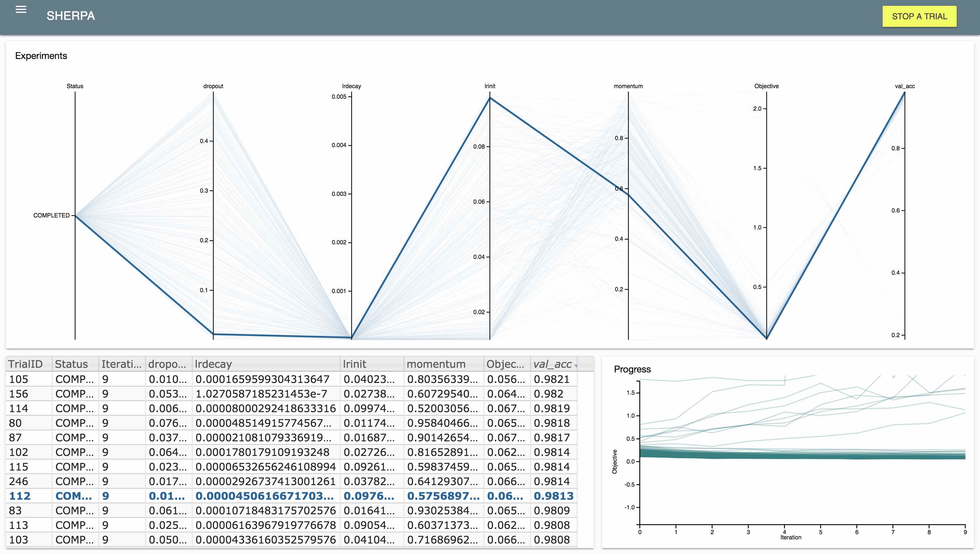Click lrinit value 0.01687...
Screen dimensions: 980x554
[369, 438]
